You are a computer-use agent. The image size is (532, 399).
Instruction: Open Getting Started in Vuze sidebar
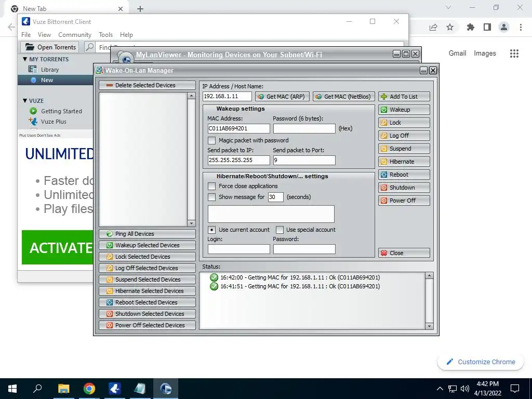tap(61, 111)
